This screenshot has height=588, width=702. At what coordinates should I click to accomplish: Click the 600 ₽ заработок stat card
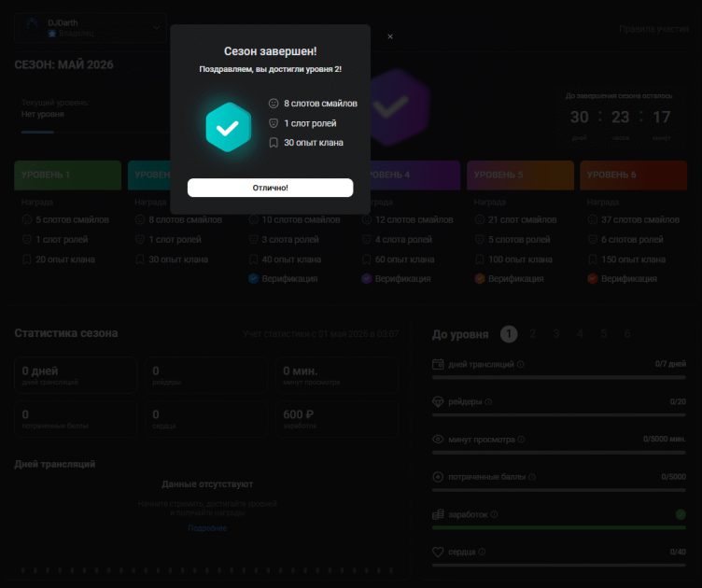(337, 419)
